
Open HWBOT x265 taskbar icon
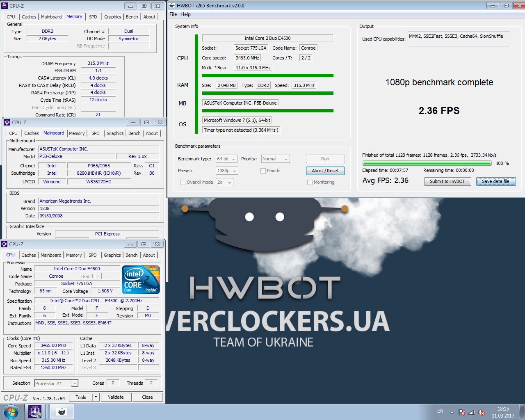[x=62, y=412]
